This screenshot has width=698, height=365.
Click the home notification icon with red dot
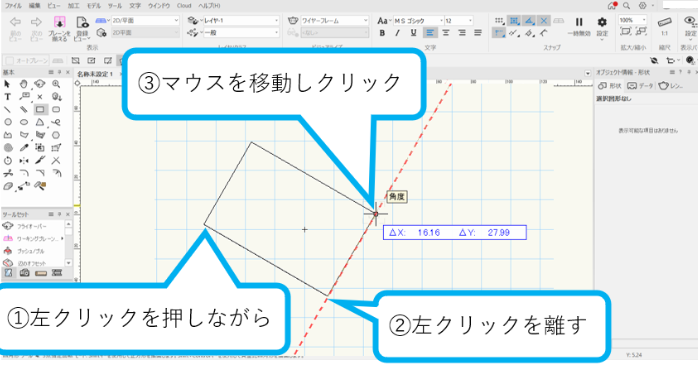click(613, 6)
